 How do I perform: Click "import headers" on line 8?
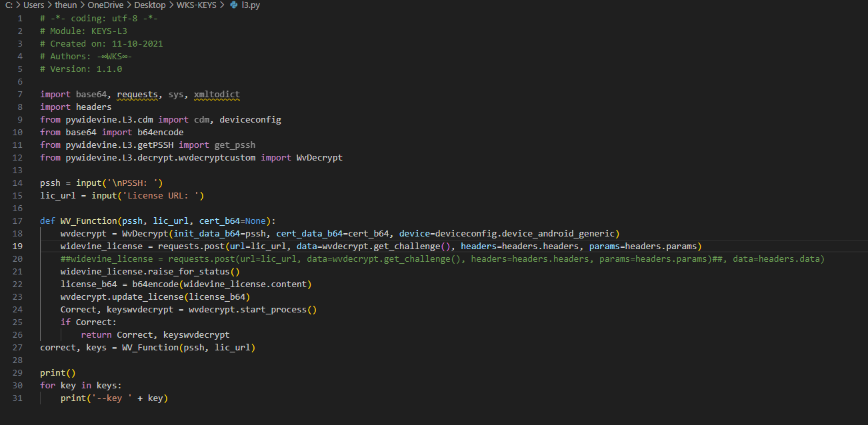(76, 107)
